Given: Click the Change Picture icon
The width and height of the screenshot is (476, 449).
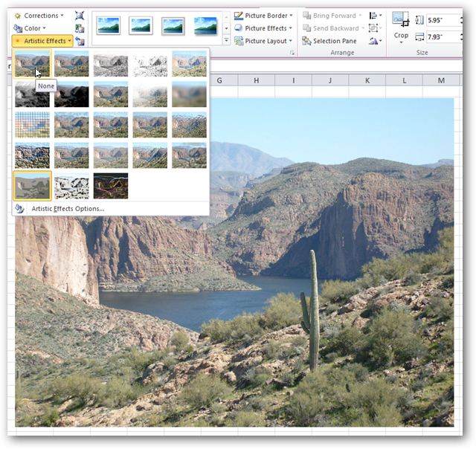Looking at the screenshot, I should (x=80, y=28).
